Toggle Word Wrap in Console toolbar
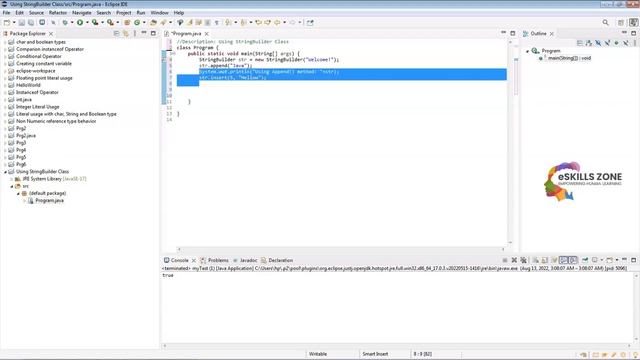The width and height of the screenshot is (640, 360). pos(554,260)
